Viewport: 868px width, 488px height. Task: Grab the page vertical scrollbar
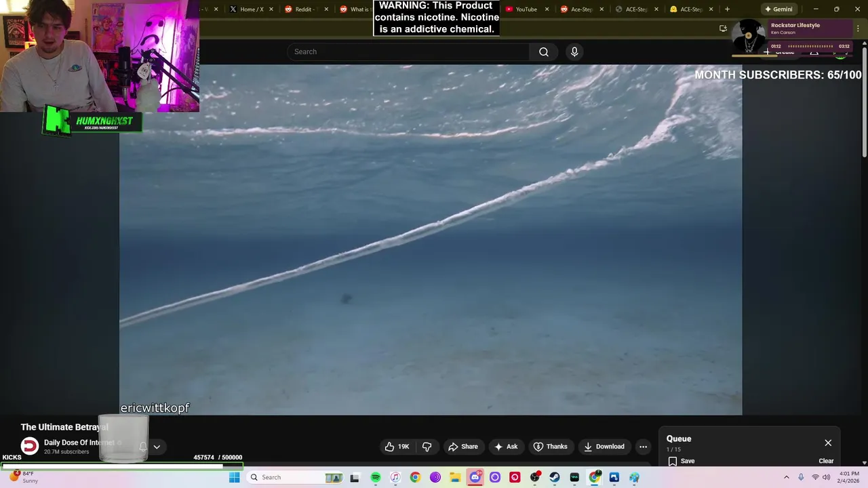(864, 102)
